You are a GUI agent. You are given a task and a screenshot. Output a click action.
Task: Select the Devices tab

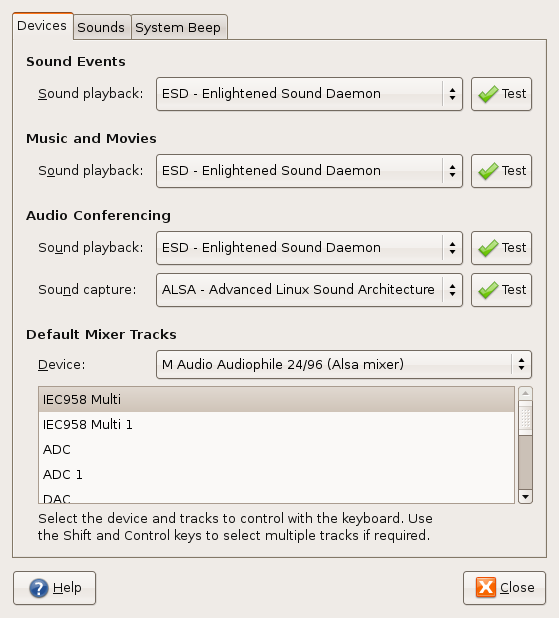pyautogui.click(x=42, y=26)
